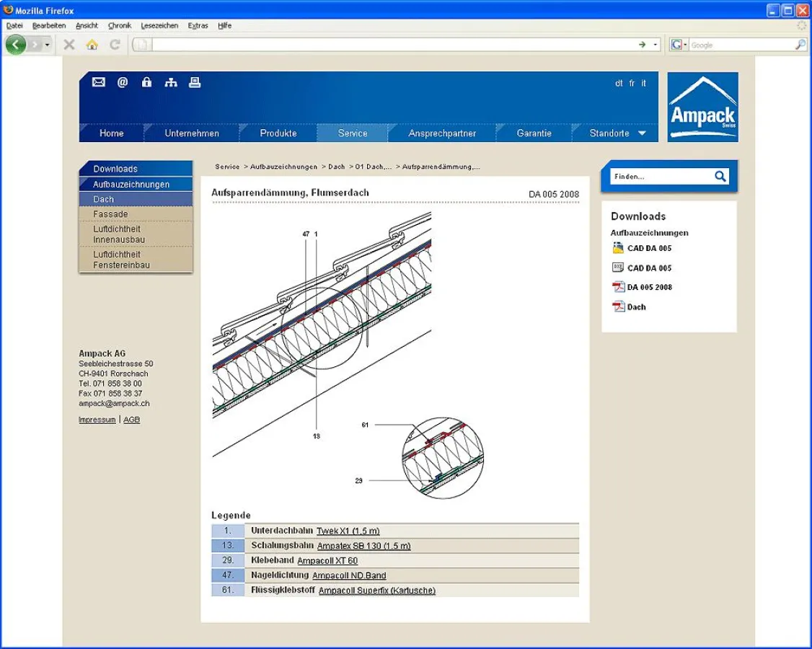Download DA 005 2008 via its PDF icon
This screenshot has width=812, height=649.
click(x=618, y=286)
